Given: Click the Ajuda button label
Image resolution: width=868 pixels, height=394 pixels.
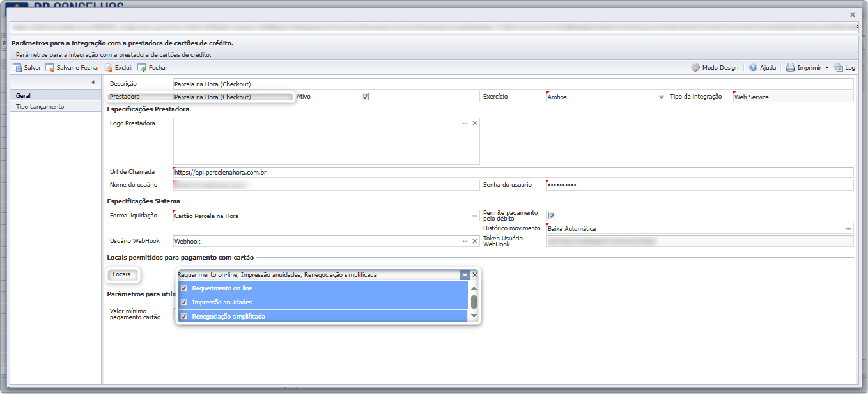Looking at the screenshot, I should pyautogui.click(x=768, y=67).
